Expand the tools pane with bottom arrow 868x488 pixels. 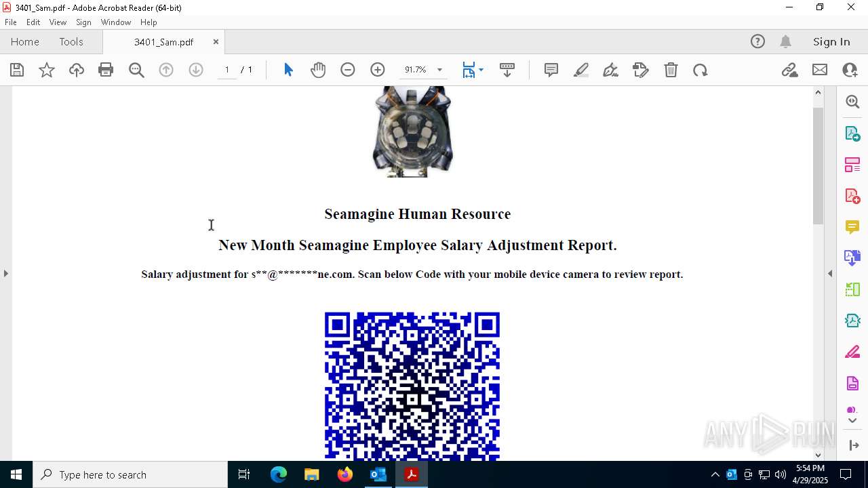(x=853, y=445)
